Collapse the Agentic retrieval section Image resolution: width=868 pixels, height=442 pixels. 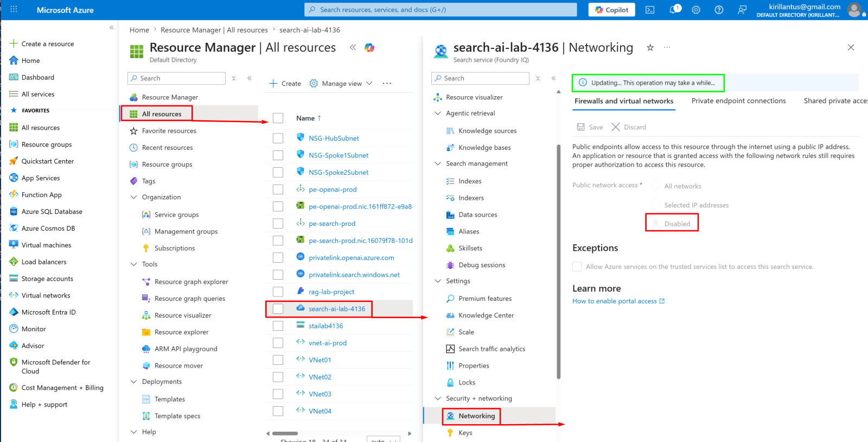tap(438, 113)
